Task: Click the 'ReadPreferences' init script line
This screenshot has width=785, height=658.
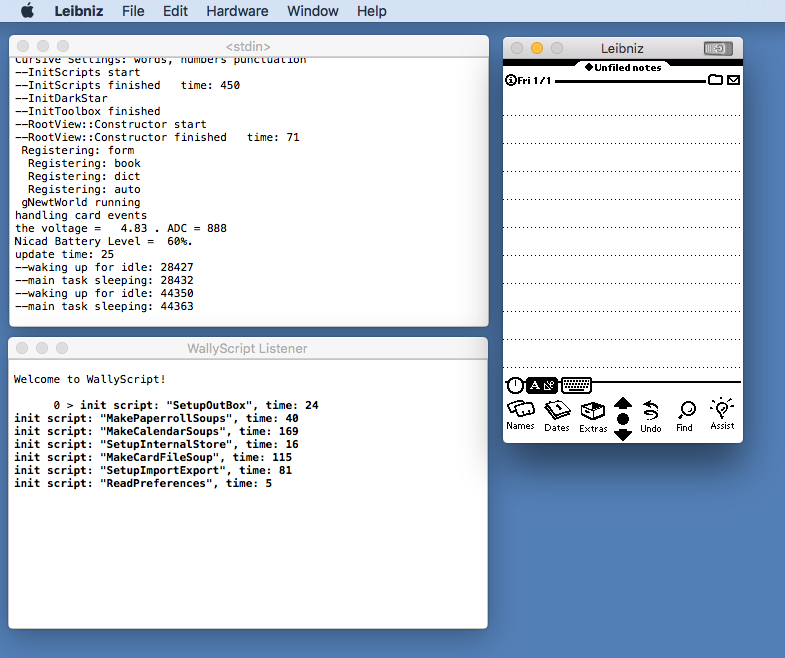Action: [x=143, y=483]
